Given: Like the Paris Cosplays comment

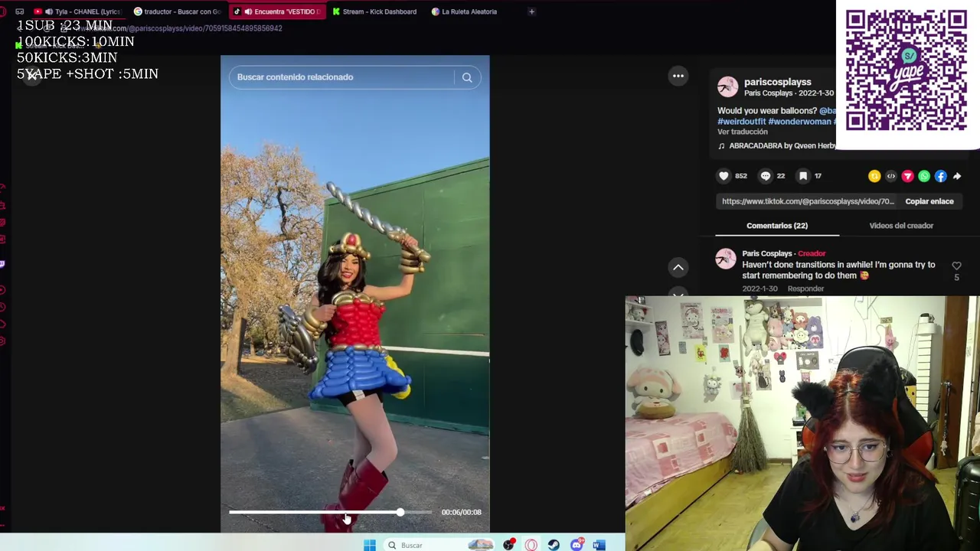Looking at the screenshot, I should pyautogui.click(x=956, y=266).
